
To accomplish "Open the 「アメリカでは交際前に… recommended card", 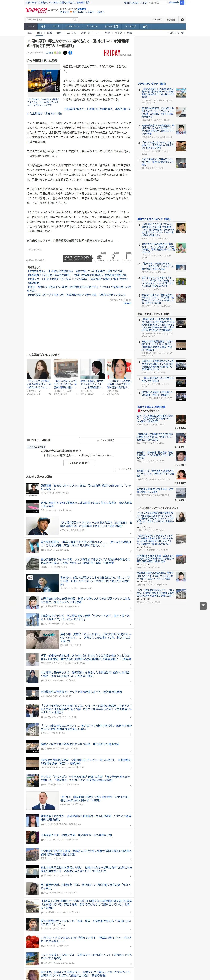I will 39,377.
